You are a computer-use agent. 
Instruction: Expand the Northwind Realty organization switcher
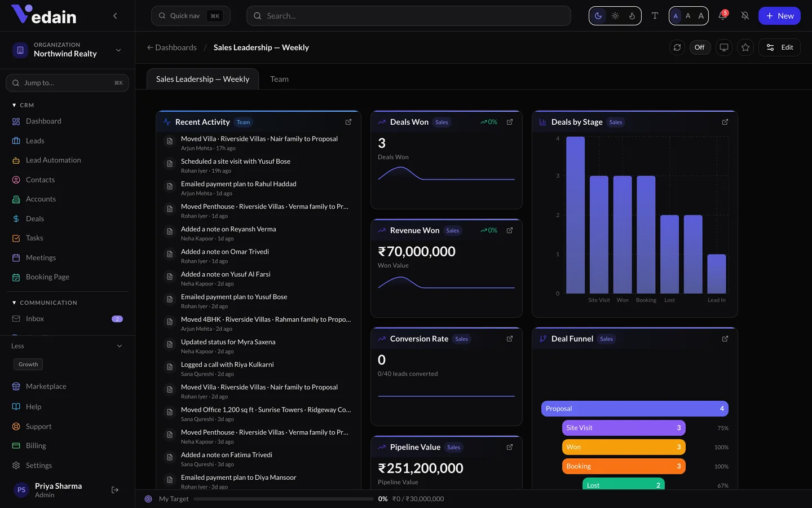(67, 50)
